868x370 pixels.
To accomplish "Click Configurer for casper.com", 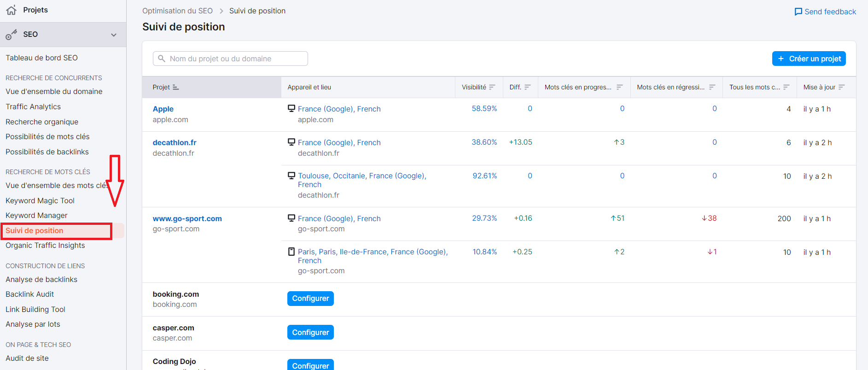I will point(310,332).
